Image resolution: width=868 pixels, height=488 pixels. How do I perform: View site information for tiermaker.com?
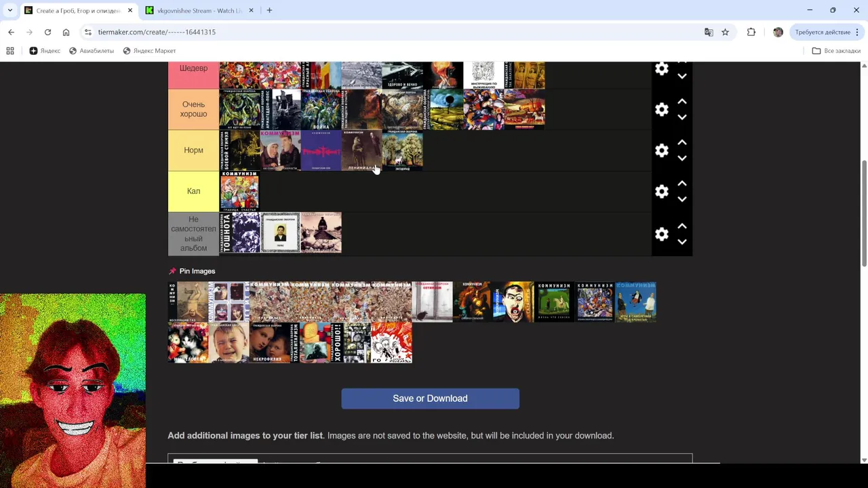[87, 32]
